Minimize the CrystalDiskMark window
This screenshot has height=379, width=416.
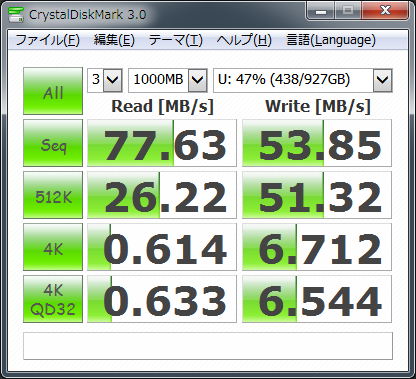click(x=321, y=11)
